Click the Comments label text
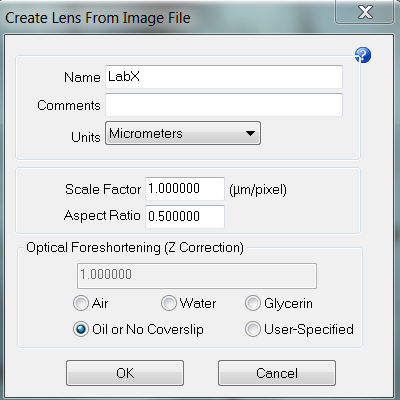Image resolution: width=400 pixels, height=400 pixels. [x=69, y=105]
